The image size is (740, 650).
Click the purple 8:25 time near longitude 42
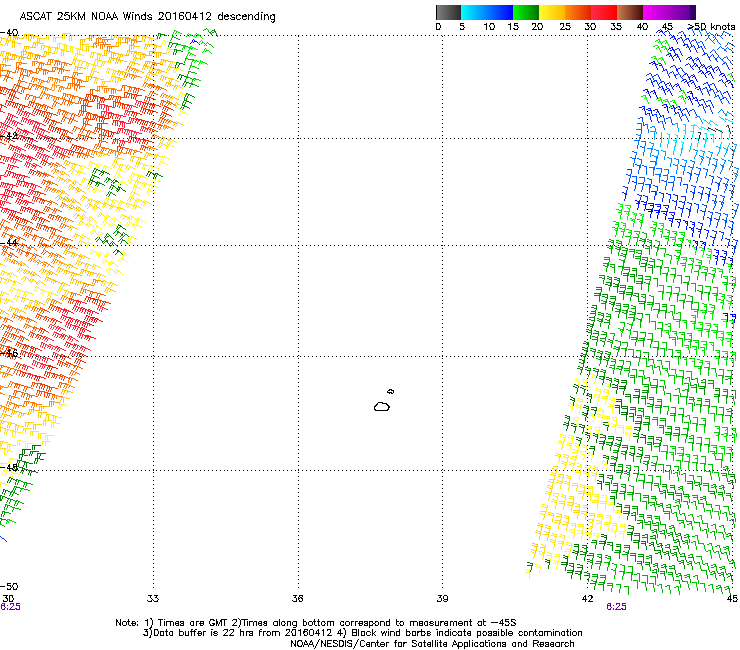(x=616, y=607)
